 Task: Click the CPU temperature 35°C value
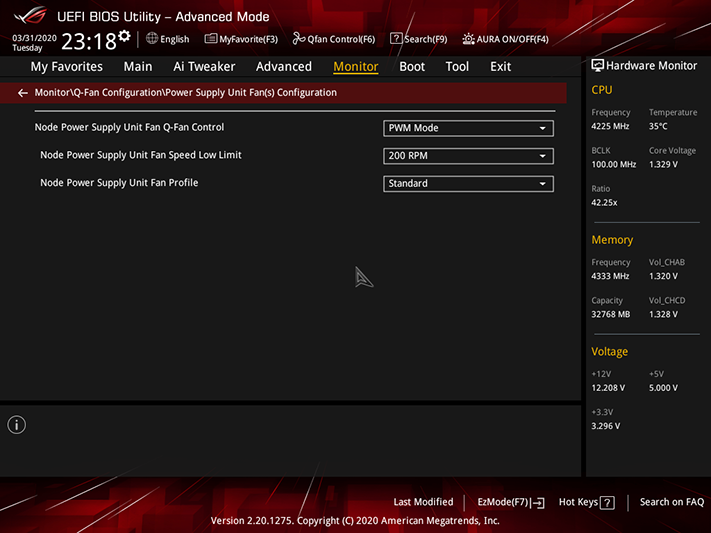[x=658, y=126]
